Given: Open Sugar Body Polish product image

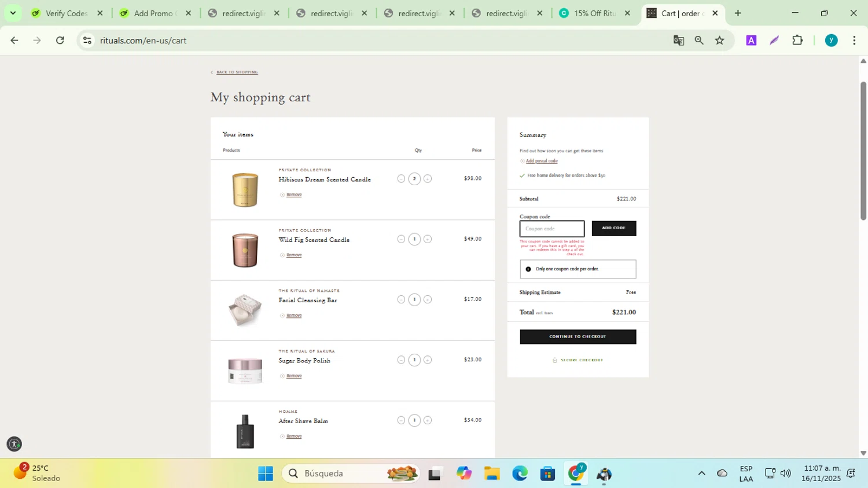Looking at the screenshot, I should [245, 371].
